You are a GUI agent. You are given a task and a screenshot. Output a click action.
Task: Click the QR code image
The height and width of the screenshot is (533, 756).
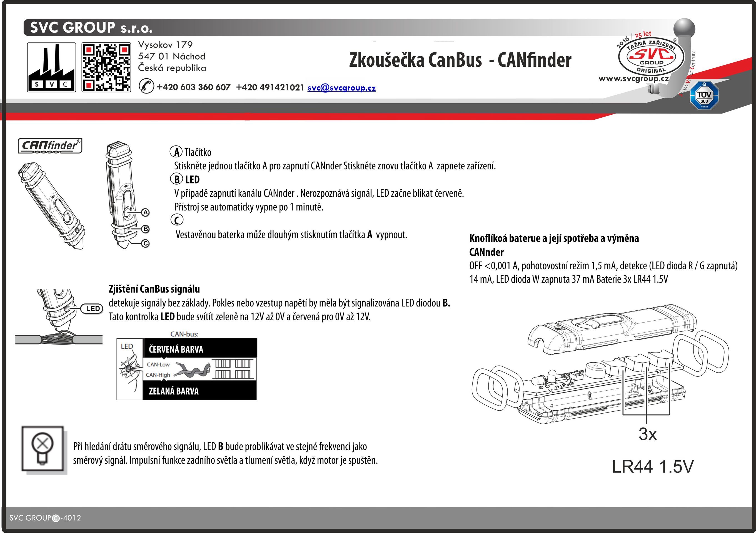click(x=106, y=67)
